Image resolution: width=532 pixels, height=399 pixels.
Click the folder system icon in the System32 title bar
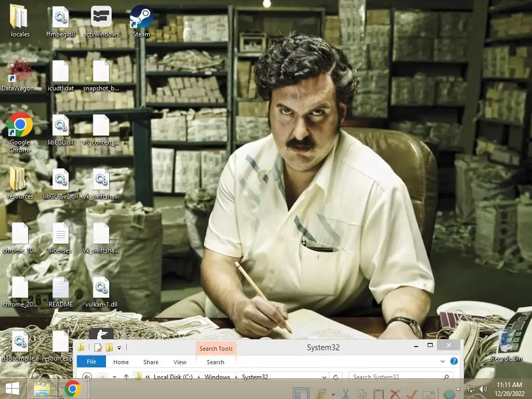81,347
